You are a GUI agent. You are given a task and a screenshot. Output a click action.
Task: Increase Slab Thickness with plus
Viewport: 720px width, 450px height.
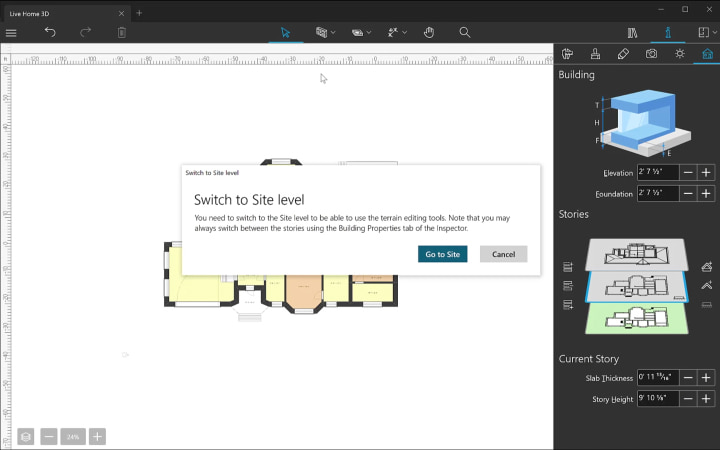706,377
